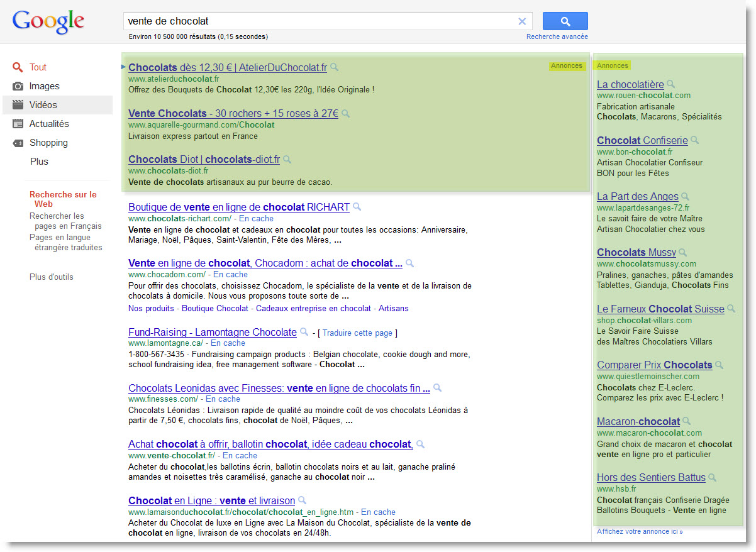Open 'Fund-Raising - Lamontagne Chocolate' result
Image resolution: width=756 pixels, height=552 pixels.
click(213, 332)
